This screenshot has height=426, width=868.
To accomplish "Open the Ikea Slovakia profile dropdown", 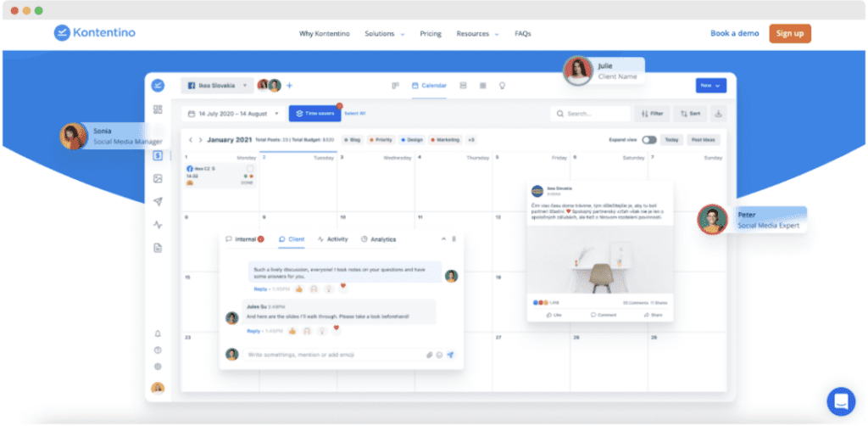I will 217,86.
